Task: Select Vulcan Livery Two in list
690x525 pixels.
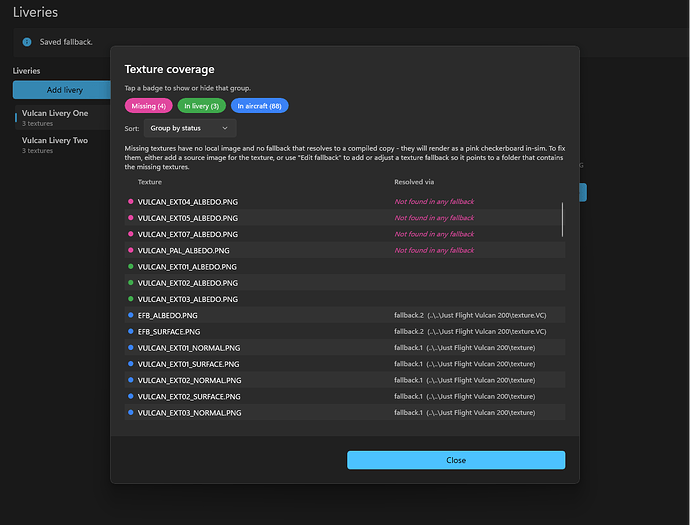Action: point(62,145)
